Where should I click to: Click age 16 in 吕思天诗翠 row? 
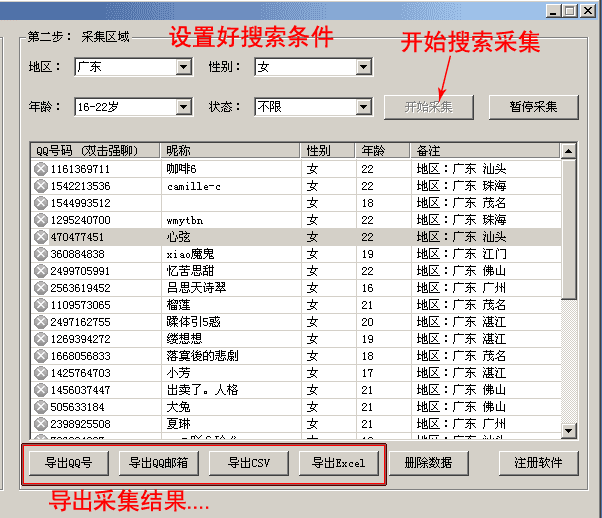(367, 288)
